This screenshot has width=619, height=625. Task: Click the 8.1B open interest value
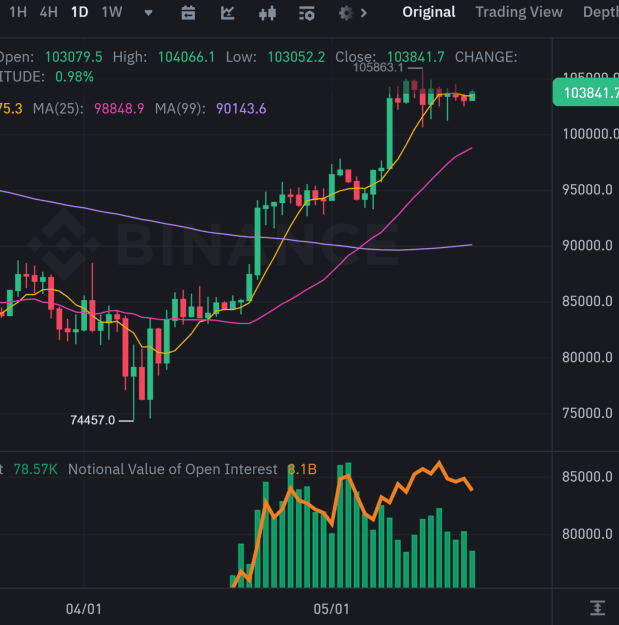[302, 470]
